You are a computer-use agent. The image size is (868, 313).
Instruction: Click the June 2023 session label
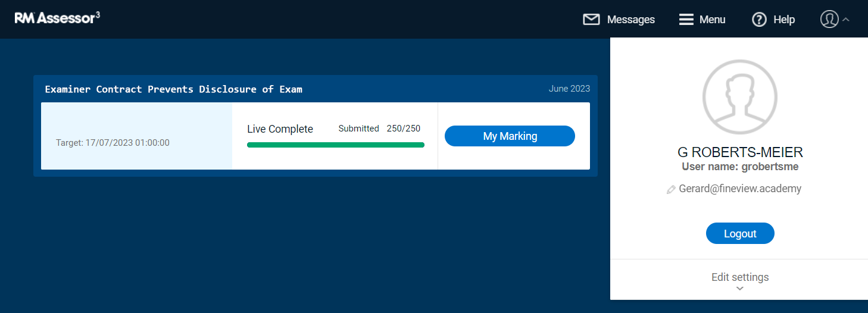tap(569, 89)
